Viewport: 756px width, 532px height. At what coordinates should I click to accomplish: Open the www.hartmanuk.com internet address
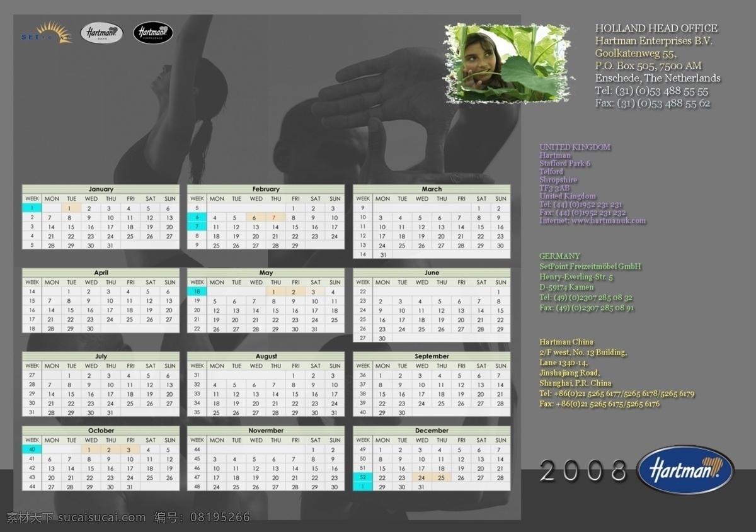tap(609, 221)
